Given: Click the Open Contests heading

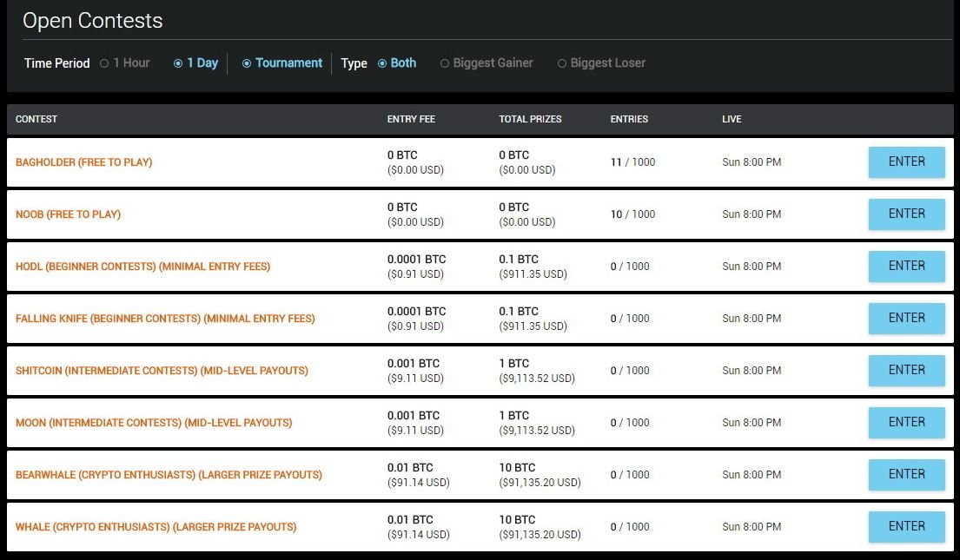Looking at the screenshot, I should (x=92, y=21).
